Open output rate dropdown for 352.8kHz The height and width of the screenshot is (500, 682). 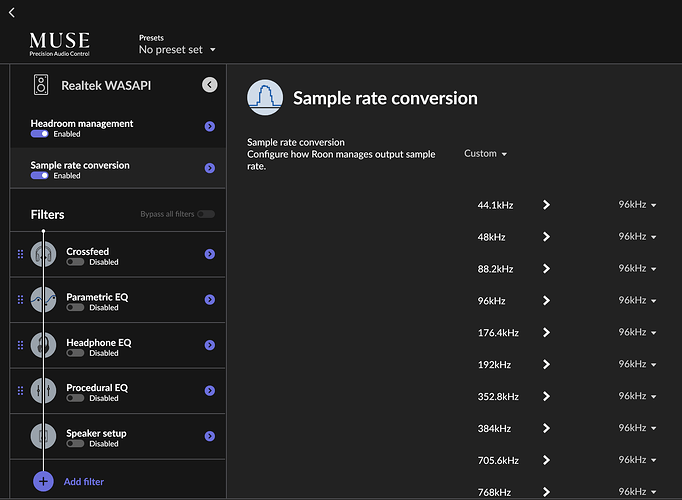click(637, 396)
